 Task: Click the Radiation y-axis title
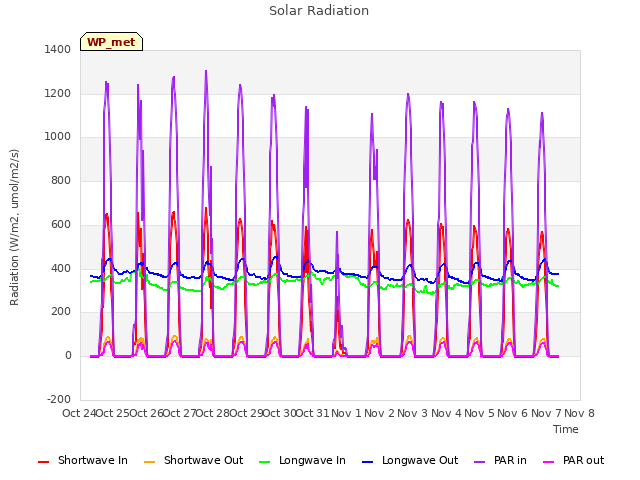click(x=14, y=227)
